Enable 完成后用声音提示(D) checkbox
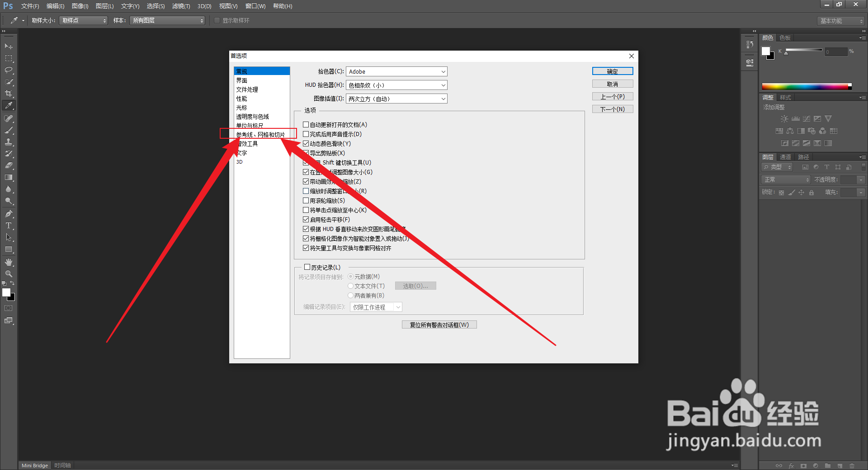The width and height of the screenshot is (868, 470). [x=306, y=134]
